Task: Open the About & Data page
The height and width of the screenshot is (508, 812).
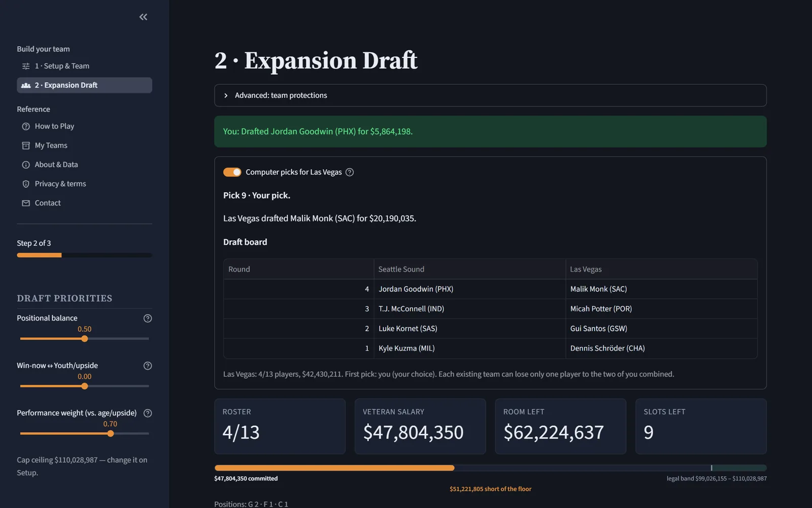Action: [84, 165]
